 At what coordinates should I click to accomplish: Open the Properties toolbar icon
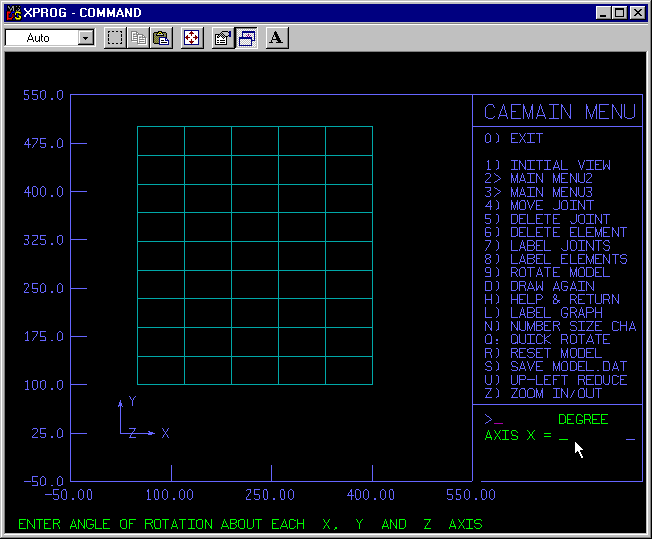tap(223, 38)
